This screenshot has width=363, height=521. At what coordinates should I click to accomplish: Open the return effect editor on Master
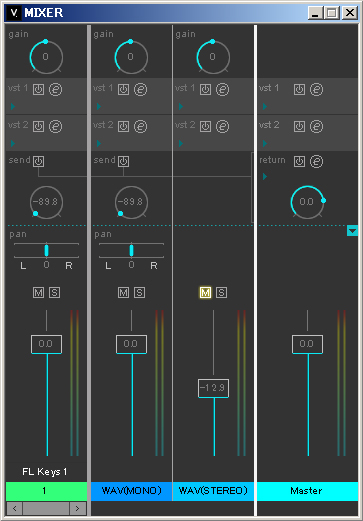point(316,161)
